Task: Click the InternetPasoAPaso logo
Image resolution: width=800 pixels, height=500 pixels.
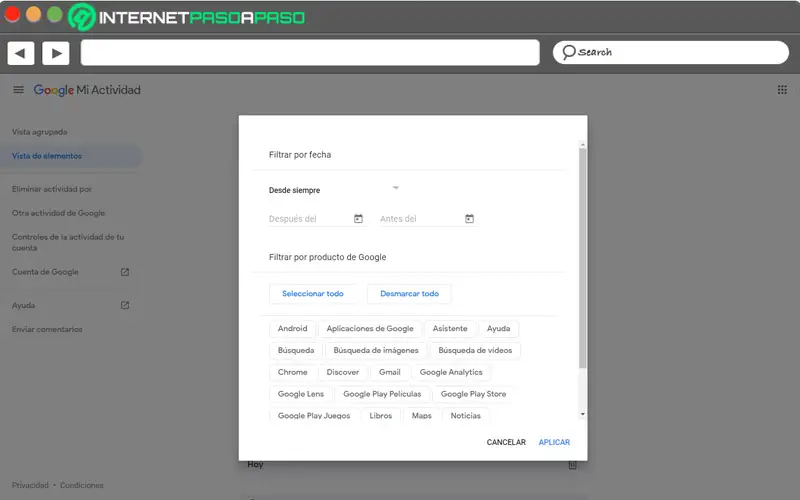Action: (x=187, y=17)
